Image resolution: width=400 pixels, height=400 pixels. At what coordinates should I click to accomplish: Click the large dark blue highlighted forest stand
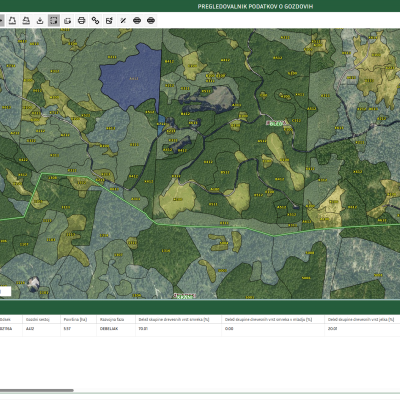[132, 78]
